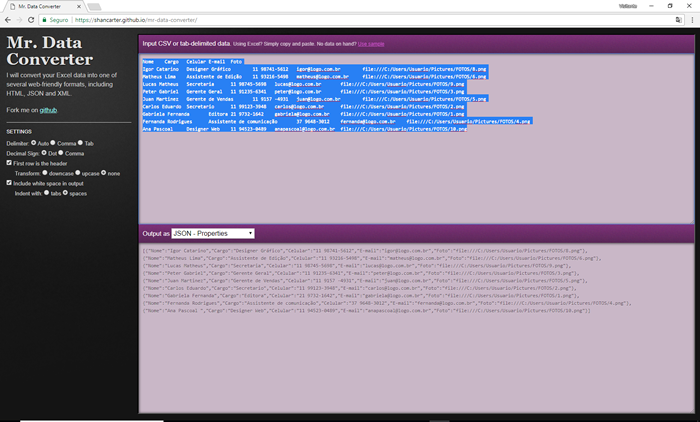Indent with tabs radio button

(x=46, y=193)
